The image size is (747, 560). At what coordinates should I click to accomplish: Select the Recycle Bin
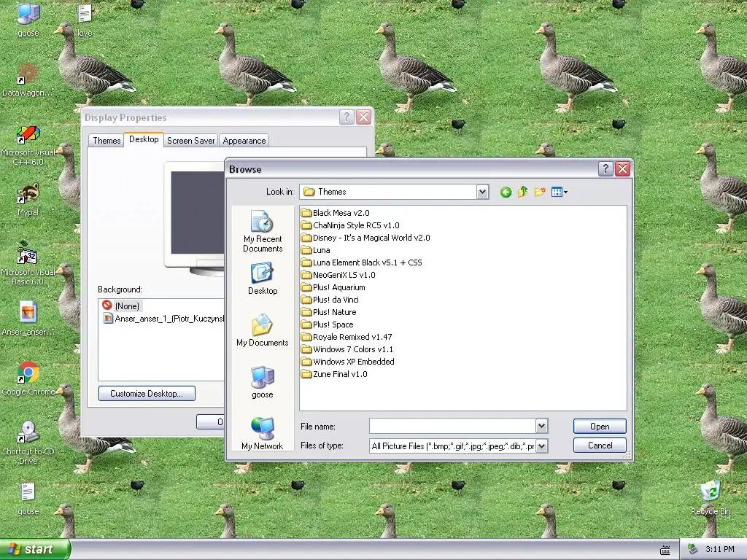coord(710,498)
